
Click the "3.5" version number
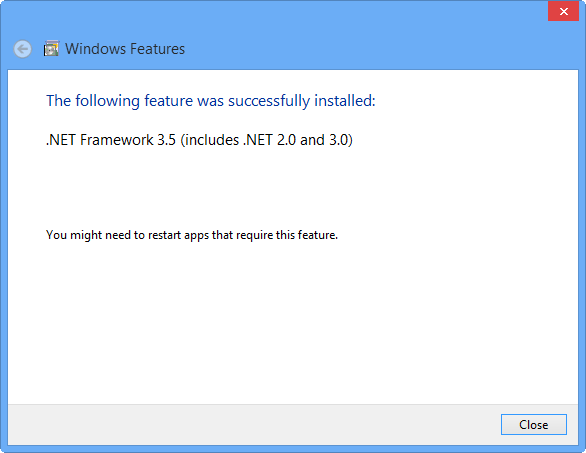(166, 140)
